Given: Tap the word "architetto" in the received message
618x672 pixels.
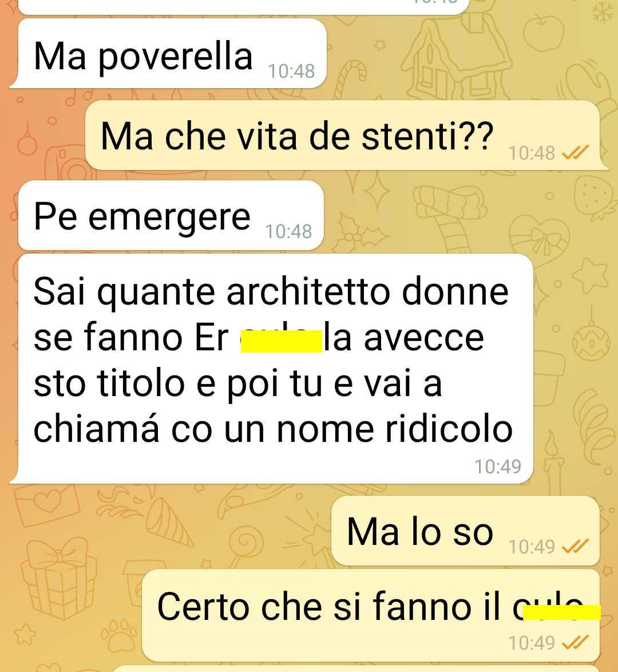Looking at the screenshot, I should (308, 291).
